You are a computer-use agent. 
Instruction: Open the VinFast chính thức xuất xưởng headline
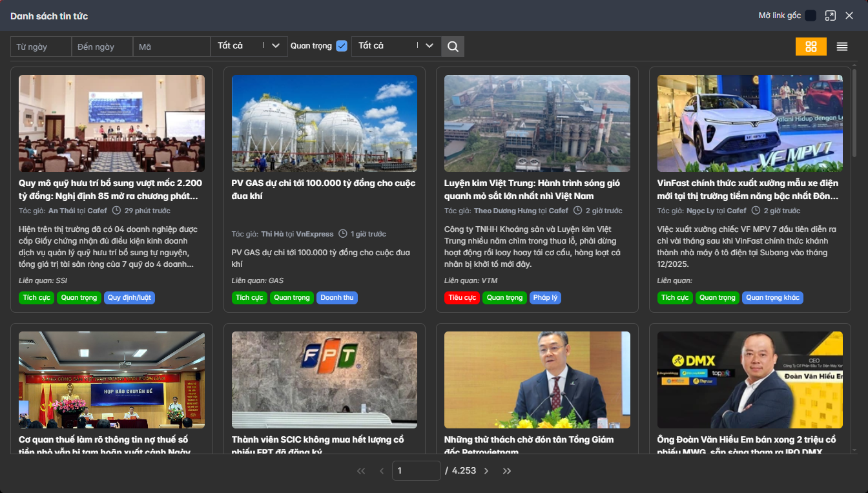pyautogui.click(x=748, y=189)
